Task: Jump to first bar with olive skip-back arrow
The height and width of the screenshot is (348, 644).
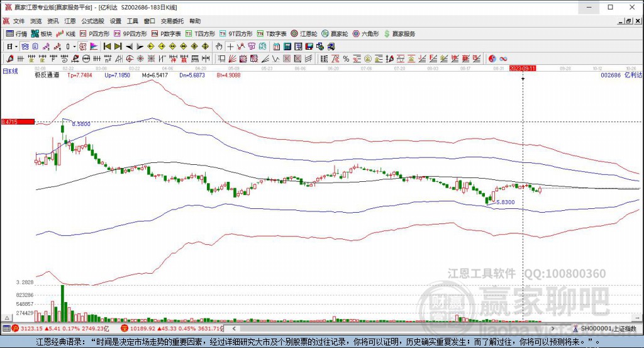Action: point(107,47)
